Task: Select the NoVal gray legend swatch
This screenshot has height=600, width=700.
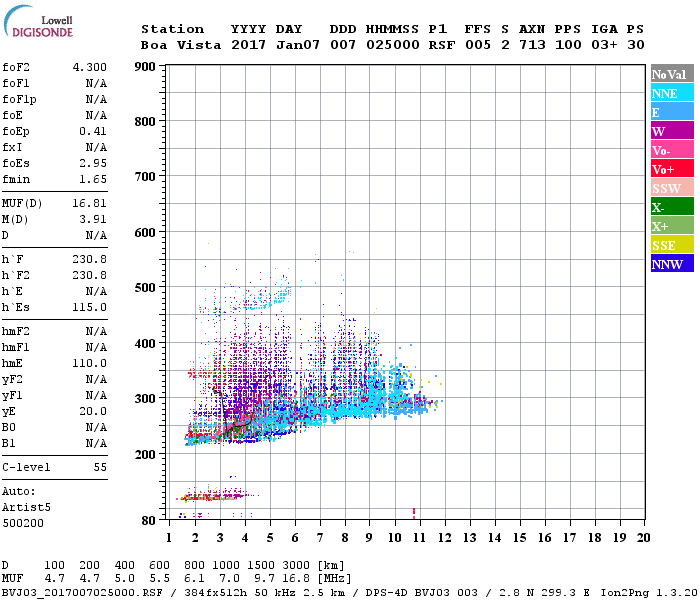Action: (x=672, y=74)
